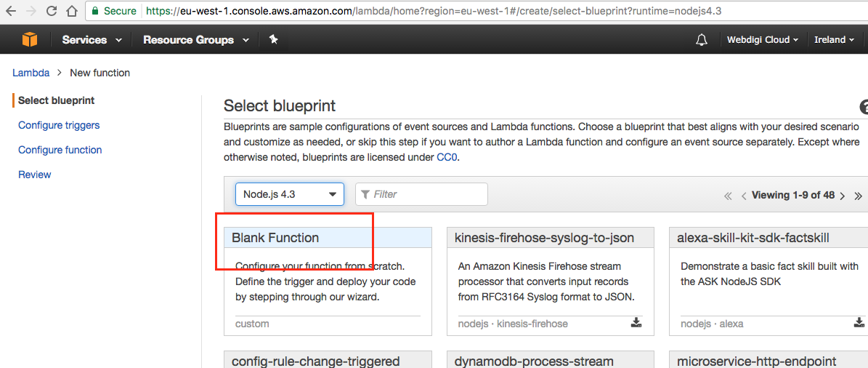Expand the Services menu
The height and width of the screenshot is (368, 868).
[92, 40]
